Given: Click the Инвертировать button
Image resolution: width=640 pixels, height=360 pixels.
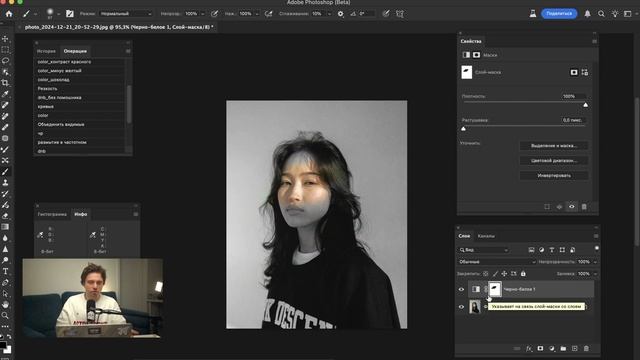Looking at the screenshot, I should [554, 176].
